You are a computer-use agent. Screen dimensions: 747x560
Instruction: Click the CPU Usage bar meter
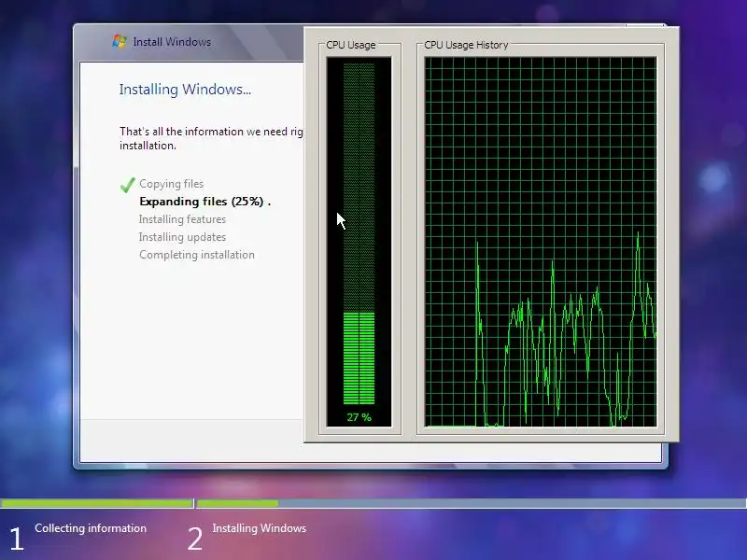pyautogui.click(x=359, y=242)
